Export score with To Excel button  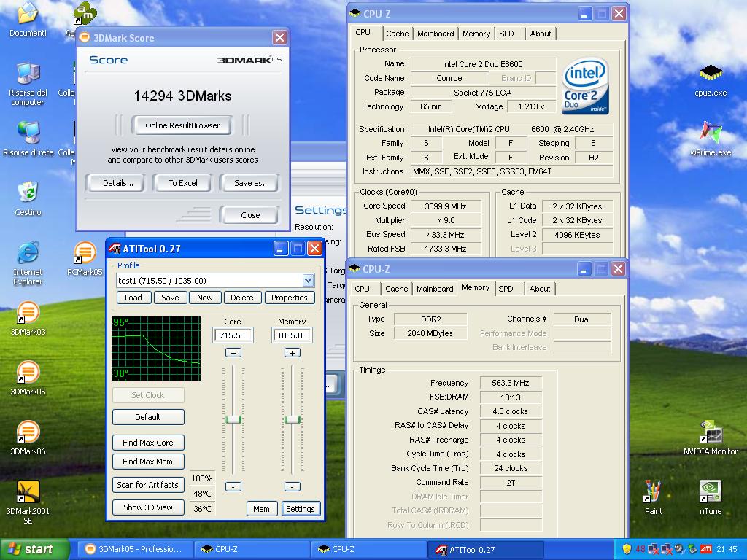click(x=183, y=183)
